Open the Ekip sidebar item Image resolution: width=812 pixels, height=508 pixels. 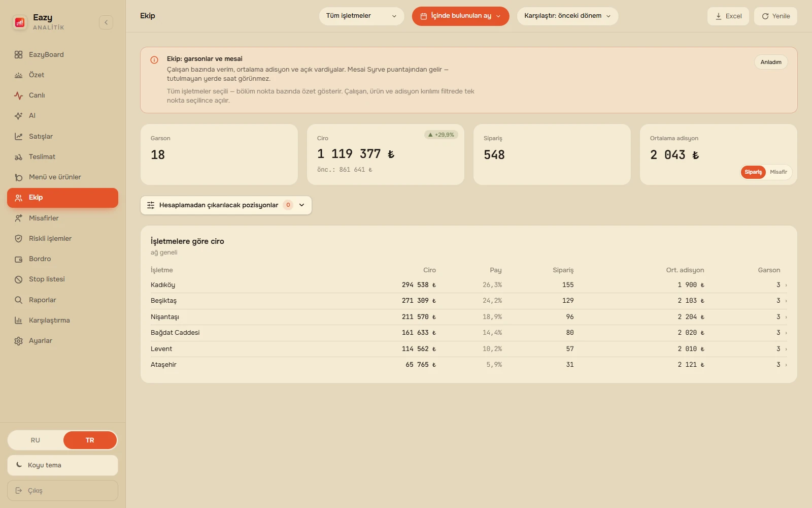(62, 198)
